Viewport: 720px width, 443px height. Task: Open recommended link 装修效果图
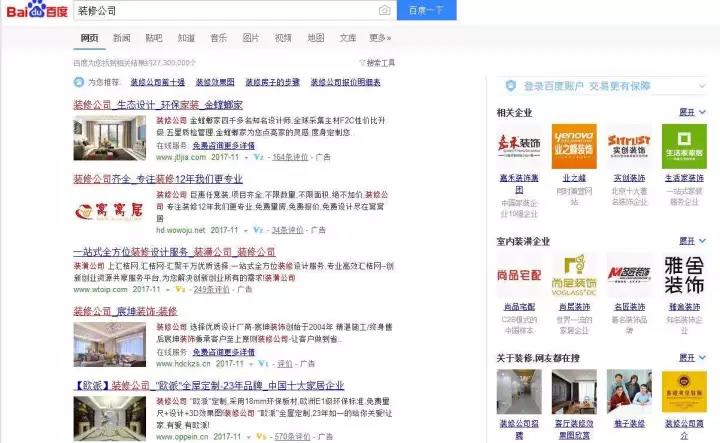215,82
